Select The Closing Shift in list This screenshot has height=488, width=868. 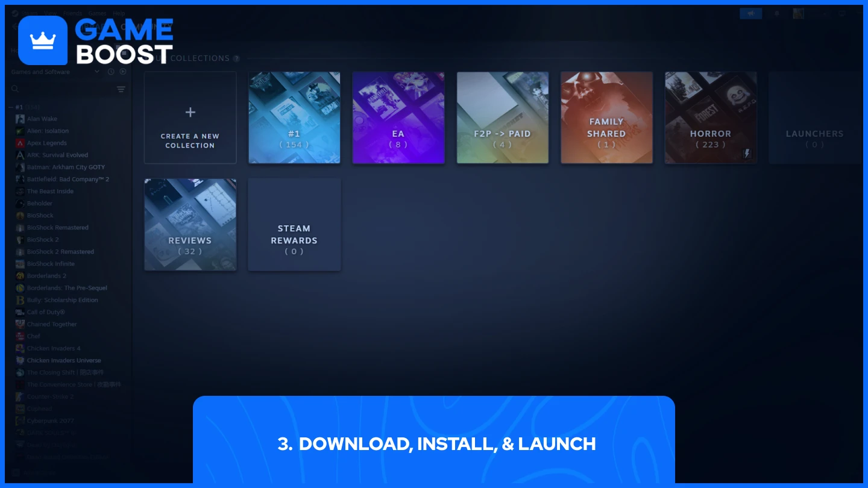click(65, 372)
